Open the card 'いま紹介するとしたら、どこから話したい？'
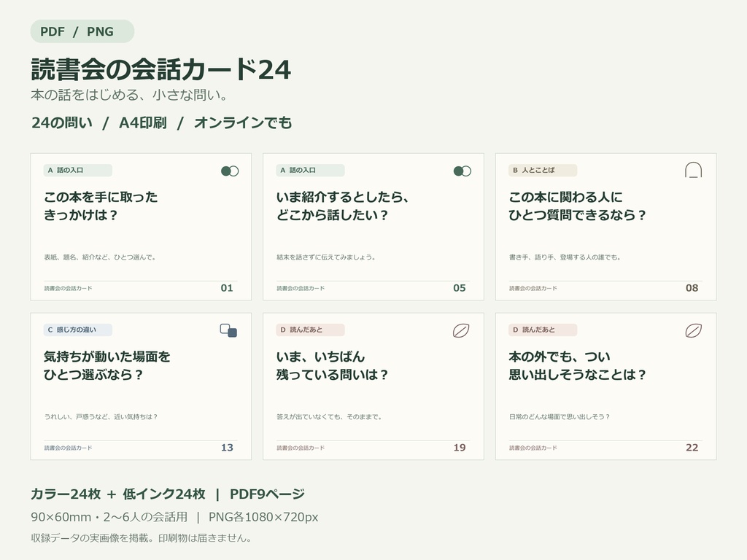 tap(373, 227)
